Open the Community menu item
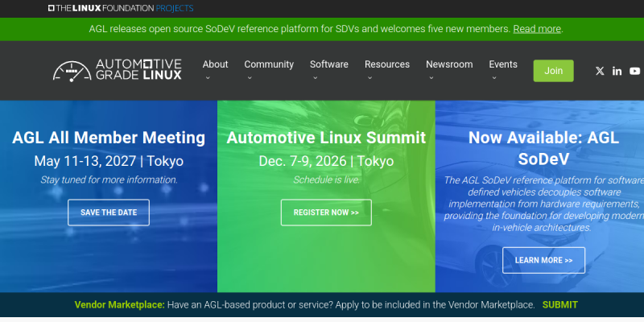Image resolution: width=644 pixels, height=322 pixels. click(269, 64)
